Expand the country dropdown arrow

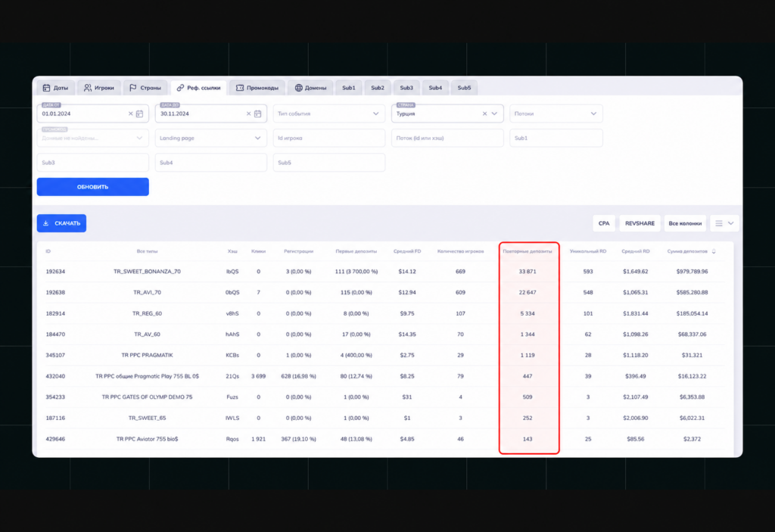coord(494,114)
